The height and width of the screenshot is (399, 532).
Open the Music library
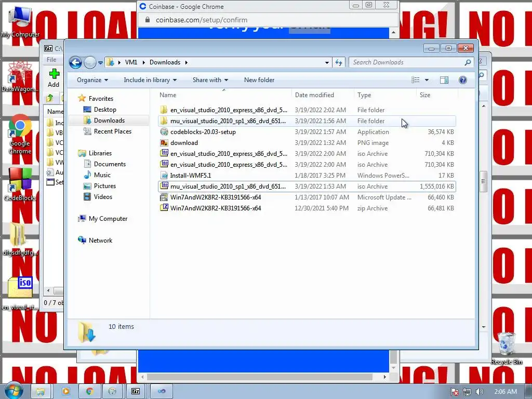(102, 175)
